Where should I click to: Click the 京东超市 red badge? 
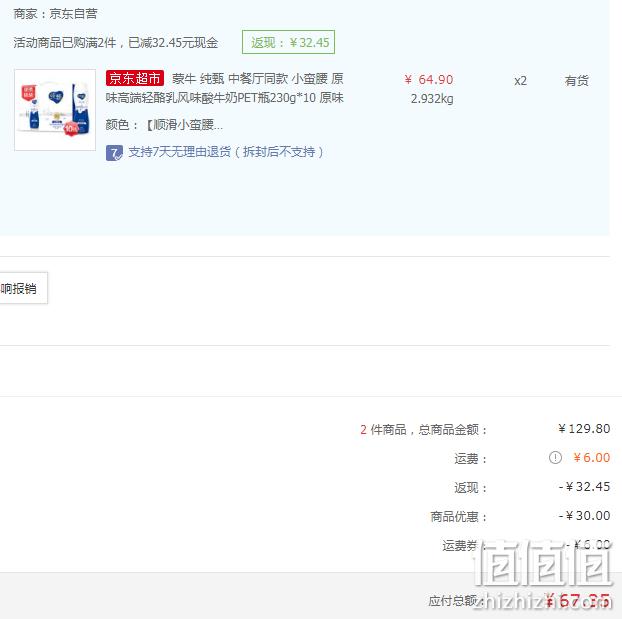coord(135,78)
